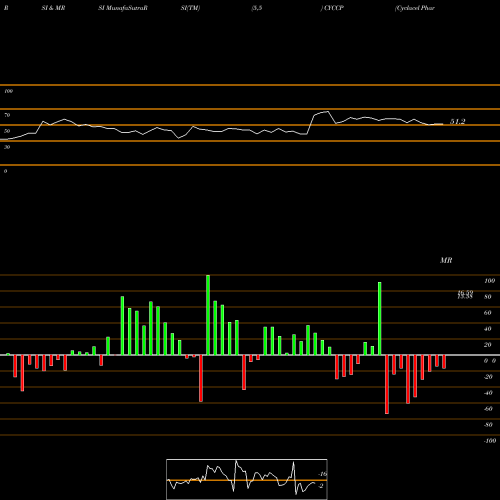Click the '(5,5' parameter text in header
This screenshot has width=500, height=500.
[257, 8]
